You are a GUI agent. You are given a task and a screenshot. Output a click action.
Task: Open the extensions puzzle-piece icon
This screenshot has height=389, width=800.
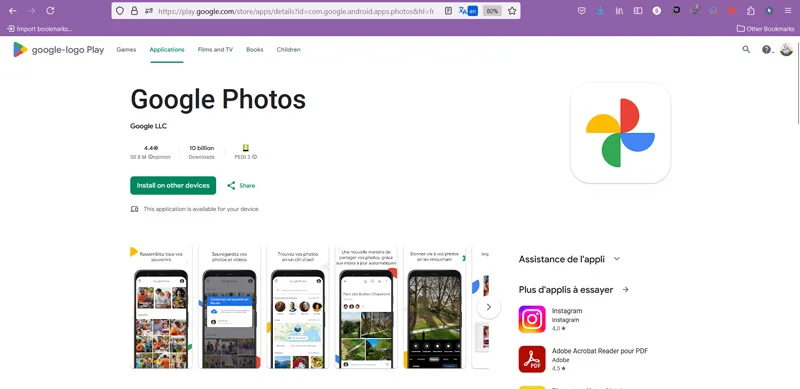751,11
